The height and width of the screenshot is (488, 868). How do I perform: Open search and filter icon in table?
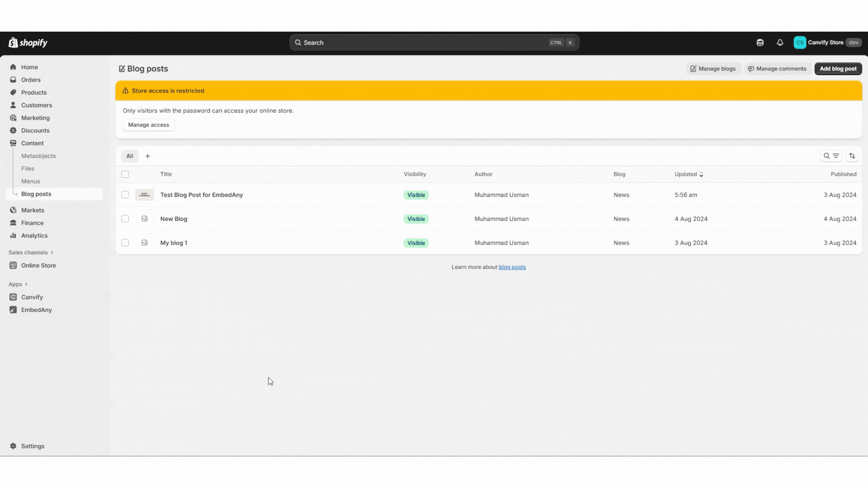point(831,156)
